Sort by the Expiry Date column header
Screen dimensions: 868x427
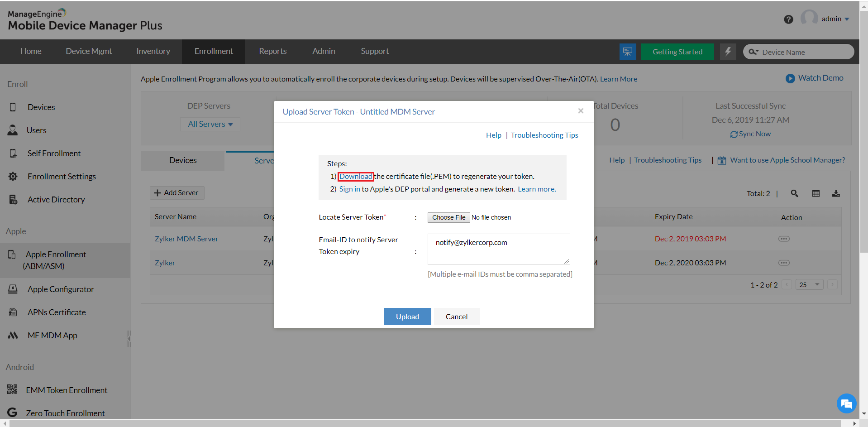tap(673, 217)
